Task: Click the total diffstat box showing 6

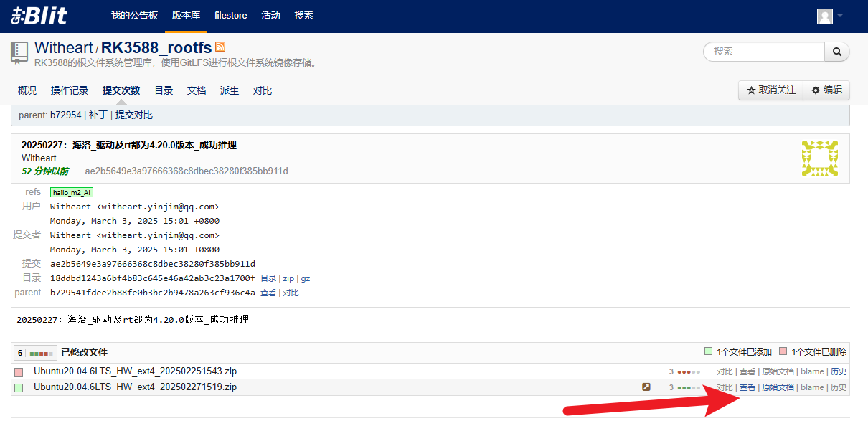Action: pos(34,353)
